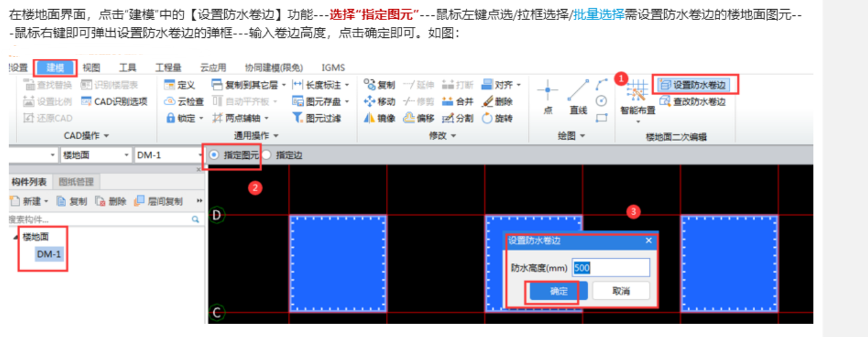Open the 视图 ribbon tab

(x=91, y=68)
